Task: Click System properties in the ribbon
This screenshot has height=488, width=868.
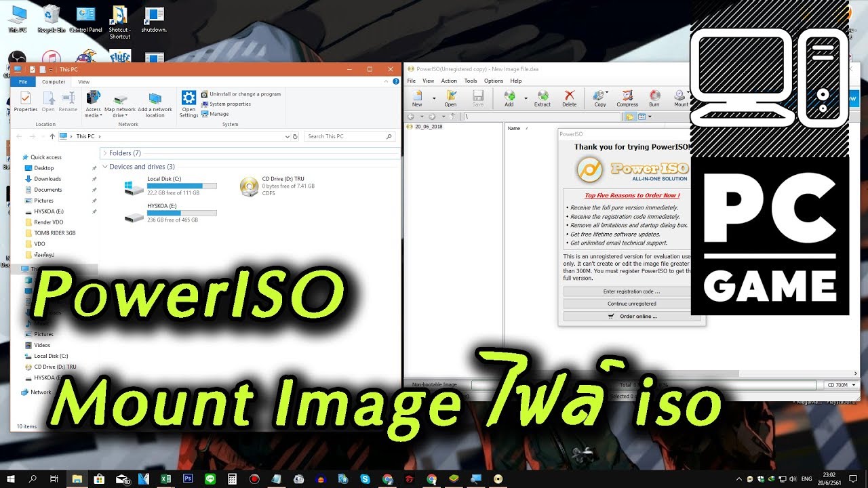Action: pyautogui.click(x=226, y=104)
